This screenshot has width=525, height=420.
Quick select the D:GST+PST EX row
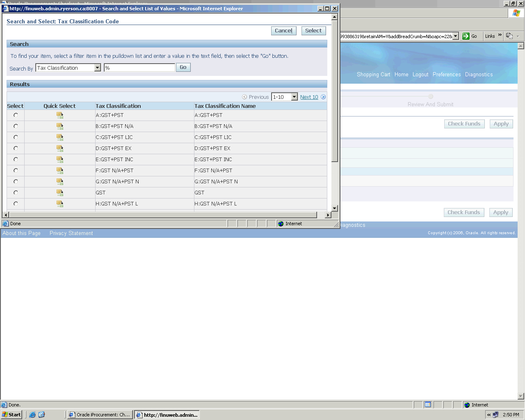pyautogui.click(x=60, y=148)
